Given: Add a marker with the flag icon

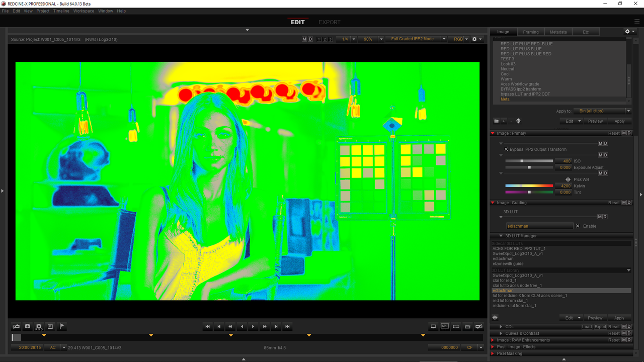Looking at the screenshot, I should [x=62, y=326].
